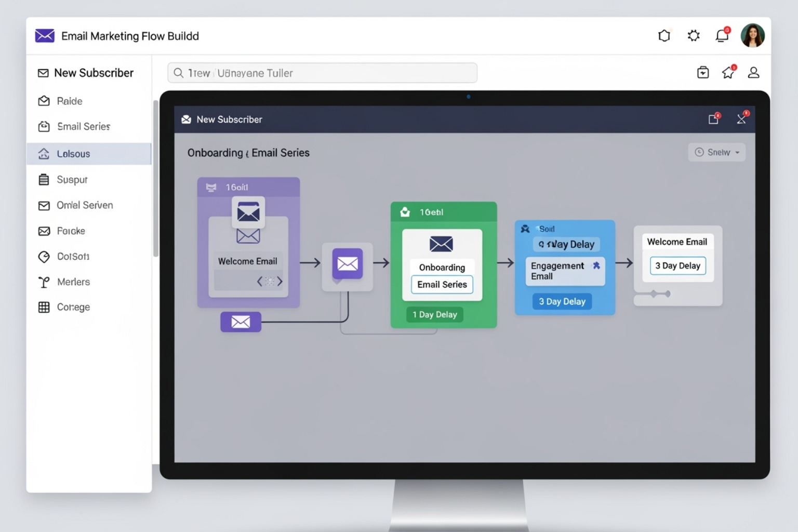Open the settings gear in the header
The width and height of the screenshot is (798, 532).
(x=693, y=35)
